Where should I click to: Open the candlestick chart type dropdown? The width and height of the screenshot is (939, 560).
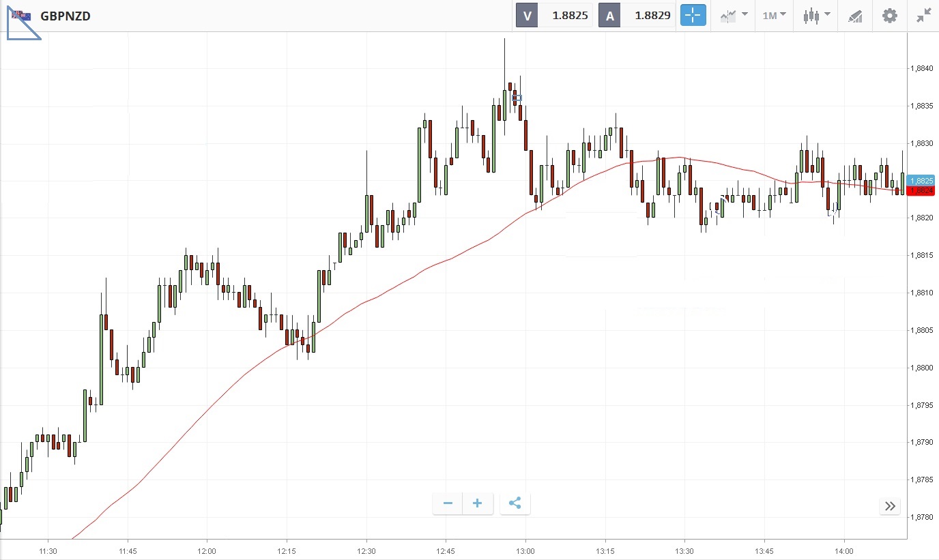coord(816,15)
